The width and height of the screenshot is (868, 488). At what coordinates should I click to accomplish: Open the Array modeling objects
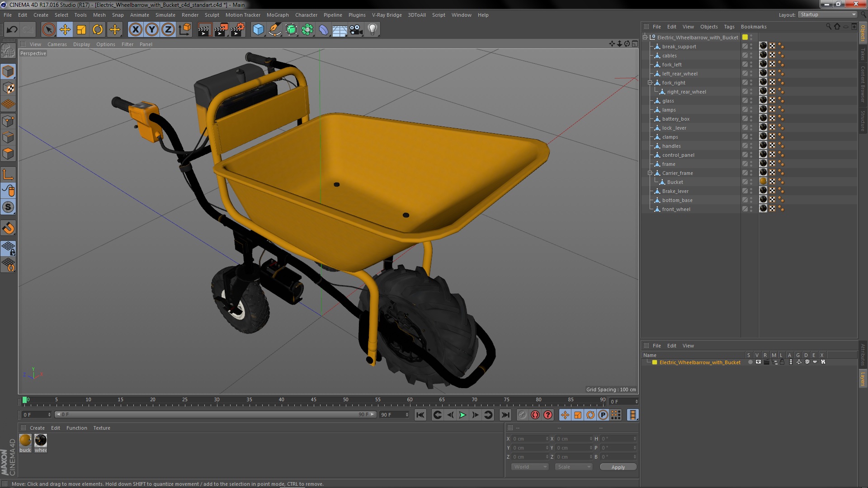[x=307, y=30]
